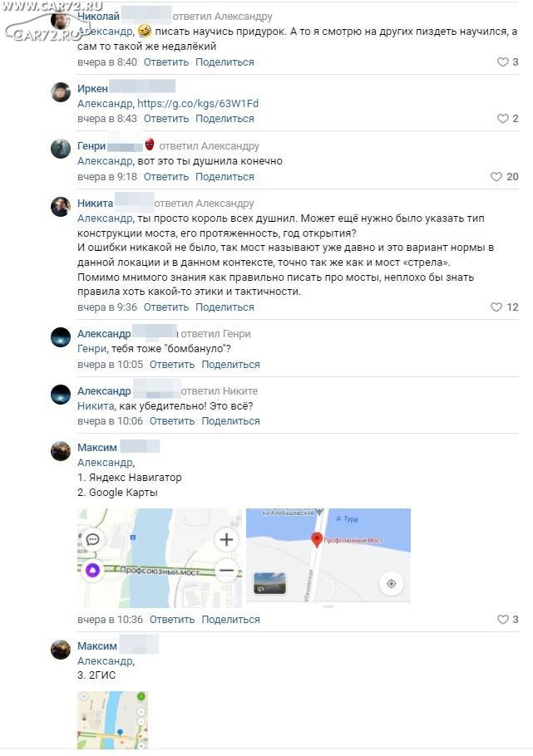The image size is (533, 756).
Task: Open the 2ГИС map thumbnail
Action: (112, 720)
